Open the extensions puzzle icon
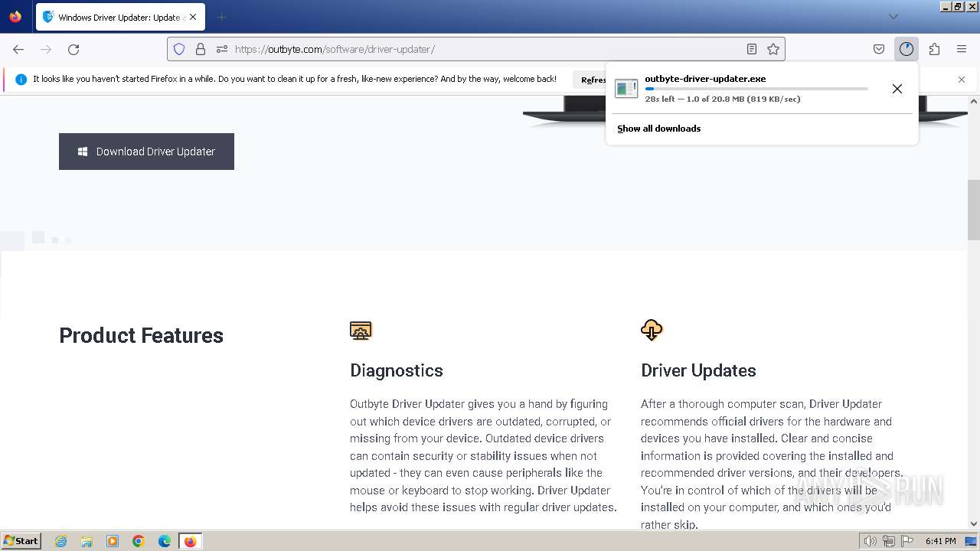The height and width of the screenshot is (551, 980). coord(934,49)
